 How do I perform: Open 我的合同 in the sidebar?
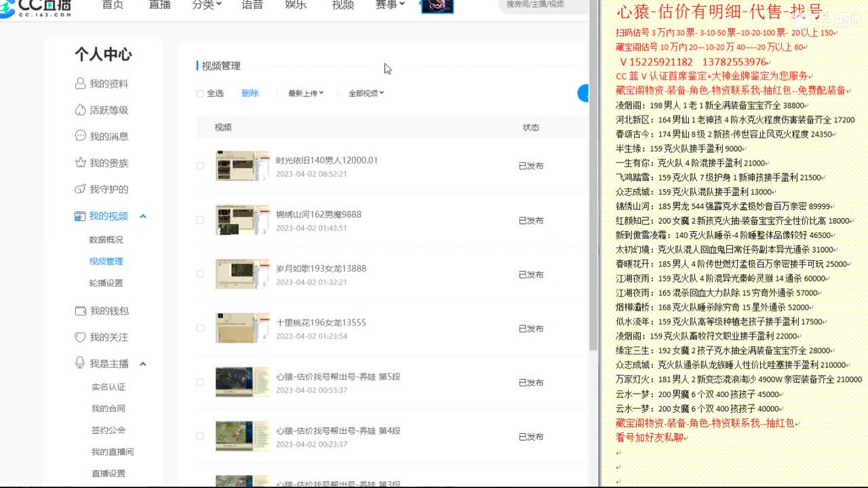tap(108, 408)
